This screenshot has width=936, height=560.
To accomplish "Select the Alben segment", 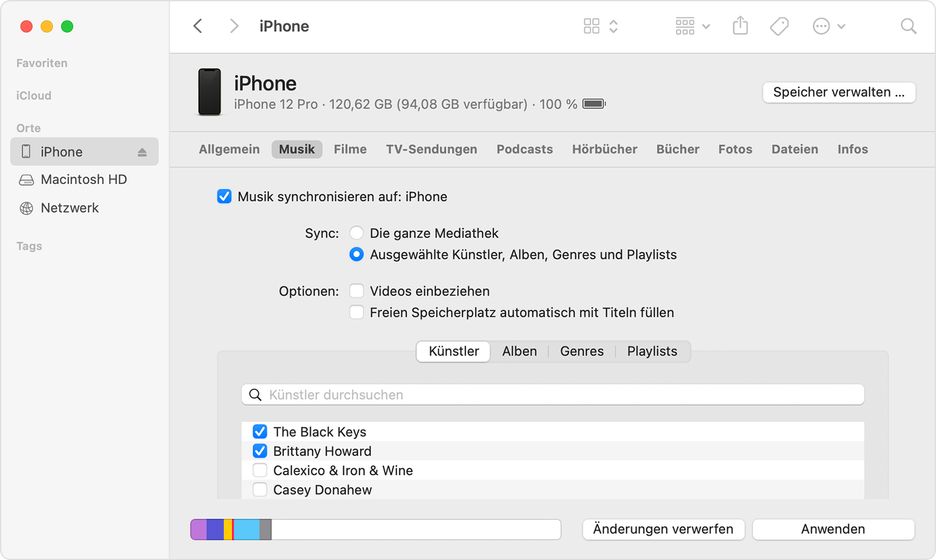I will pos(520,351).
